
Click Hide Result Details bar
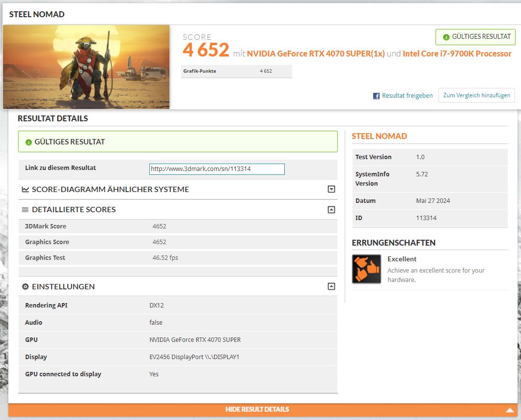[x=263, y=410]
